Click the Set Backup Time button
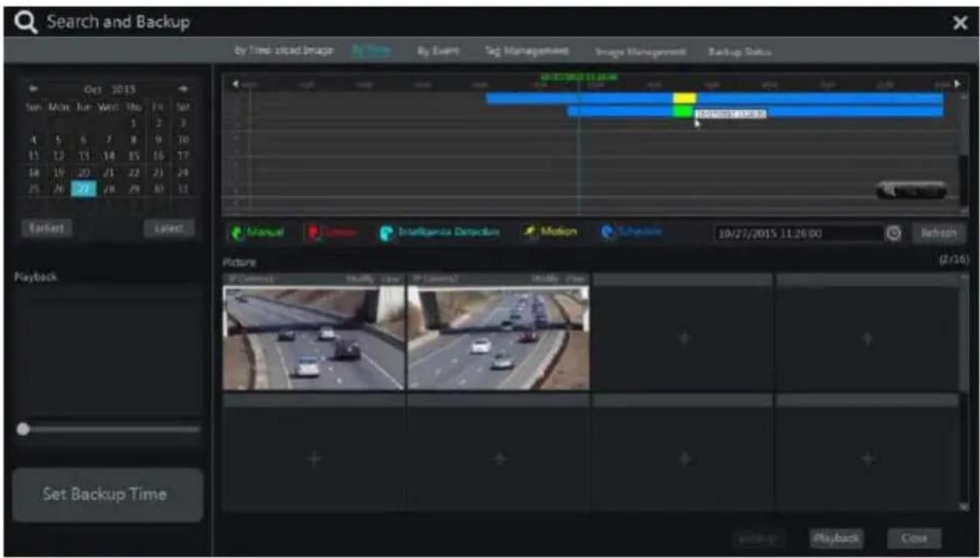The height and width of the screenshot is (558, 980). point(108,494)
